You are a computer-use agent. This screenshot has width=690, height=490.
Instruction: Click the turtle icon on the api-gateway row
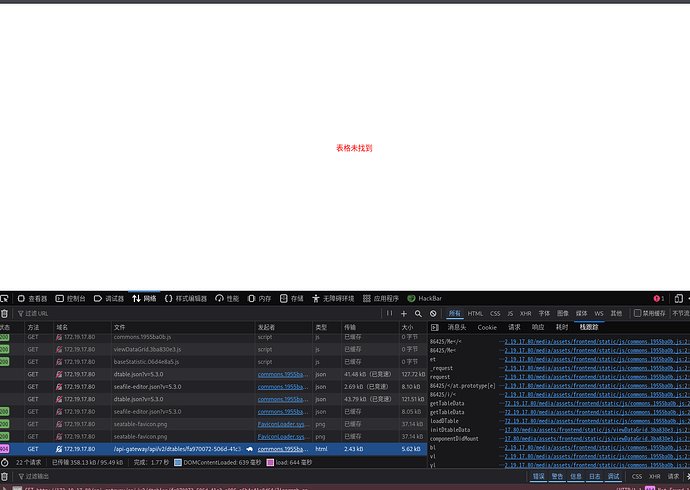250,449
